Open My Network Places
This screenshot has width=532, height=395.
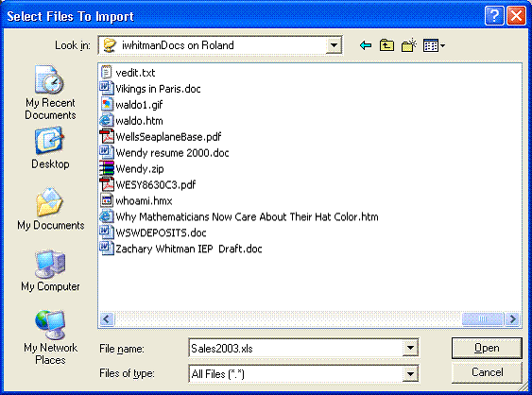pos(50,337)
